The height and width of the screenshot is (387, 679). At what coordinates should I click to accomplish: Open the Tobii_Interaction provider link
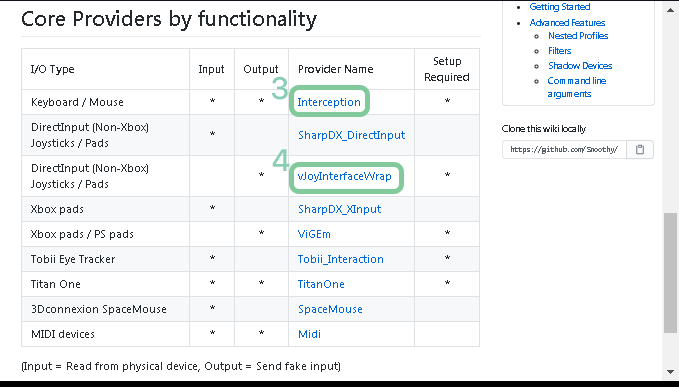[x=340, y=259]
